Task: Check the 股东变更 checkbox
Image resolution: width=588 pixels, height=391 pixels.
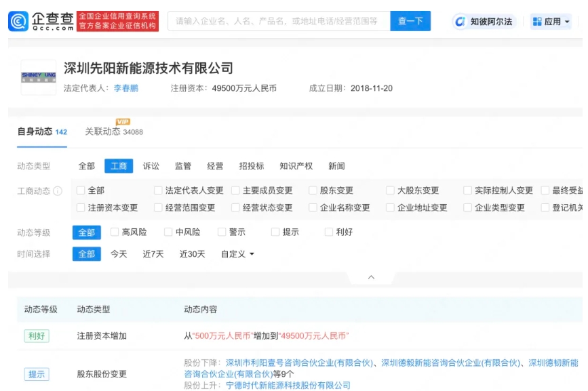Action: point(313,190)
